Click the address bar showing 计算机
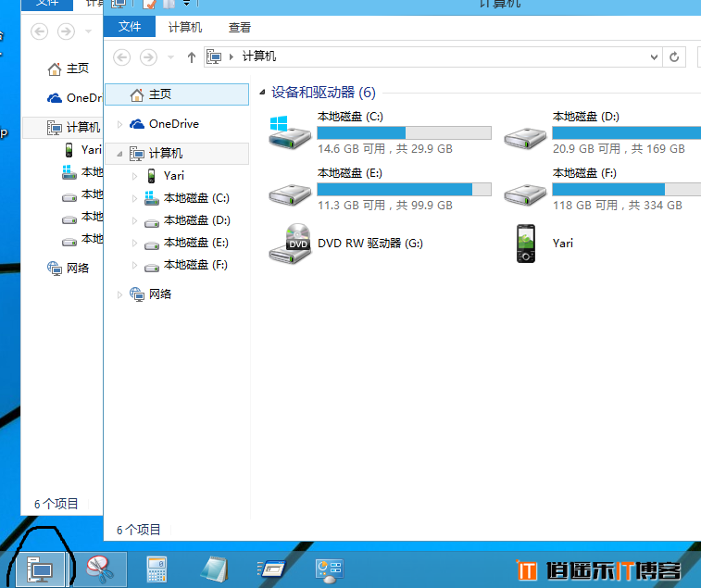The height and width of the screenshot is (588, 701). tap(432, 56)
